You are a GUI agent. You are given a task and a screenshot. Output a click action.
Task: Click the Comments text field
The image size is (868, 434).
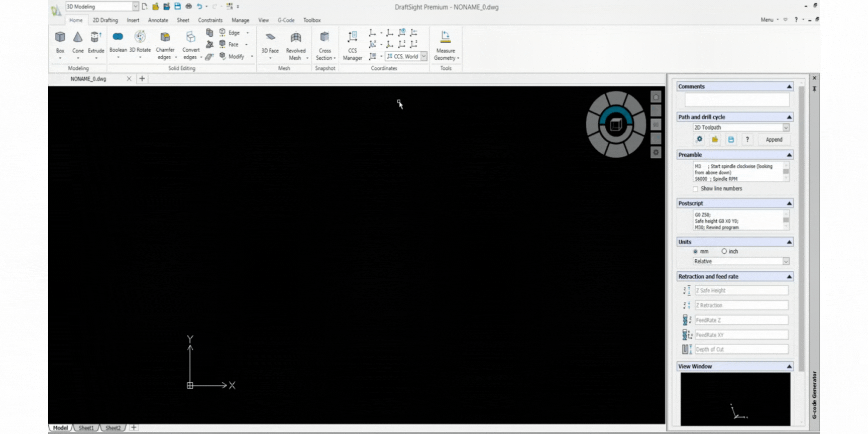737,100
